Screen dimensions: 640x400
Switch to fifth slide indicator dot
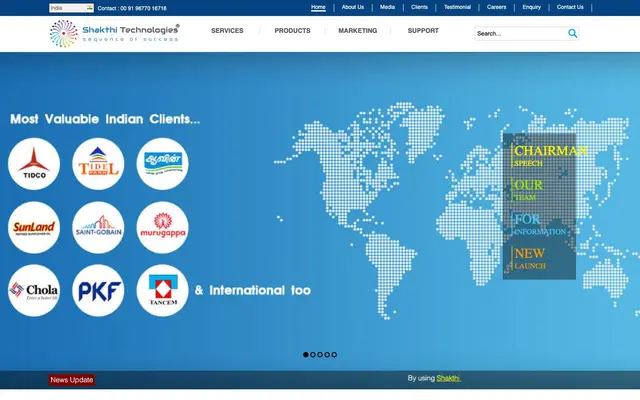(x=334, y=354)
